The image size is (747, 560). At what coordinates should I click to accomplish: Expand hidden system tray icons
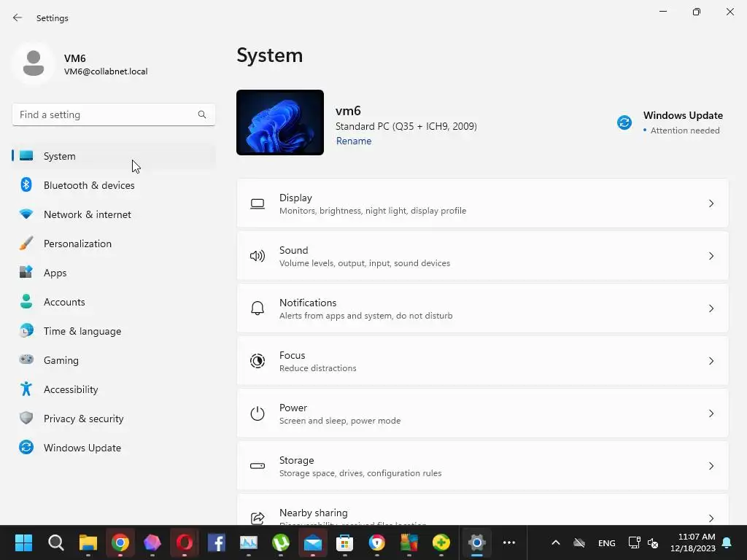pyautogui.click(x=555, y=542)
